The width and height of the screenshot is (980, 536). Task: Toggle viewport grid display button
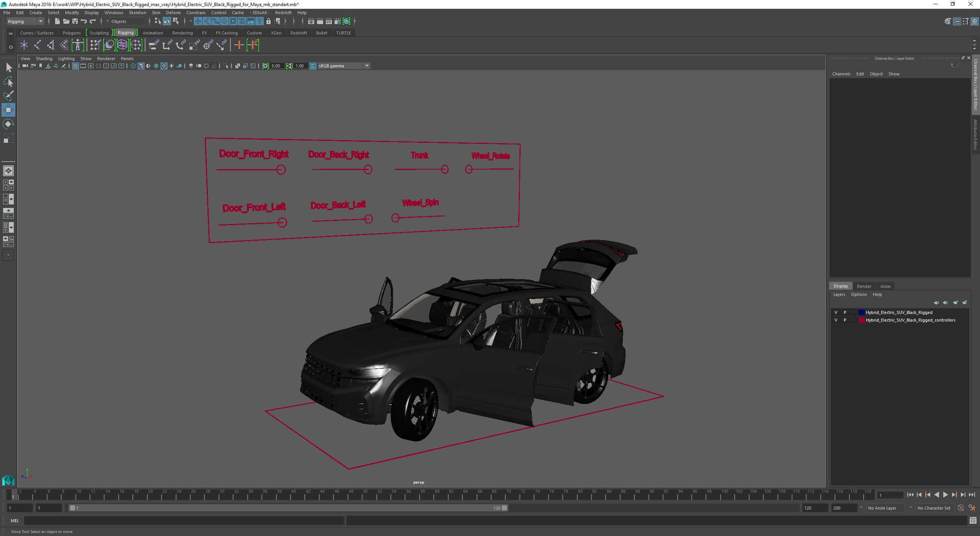[75, 66]
